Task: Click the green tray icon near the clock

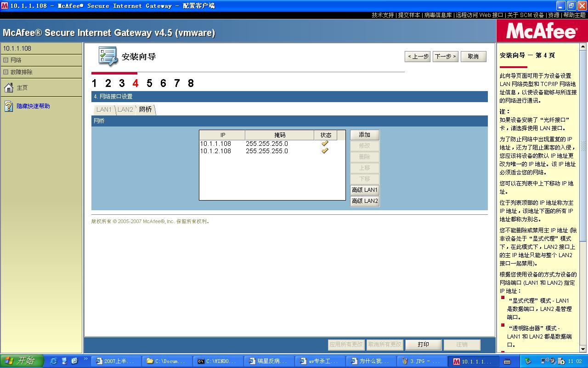Action: point(528,361)
